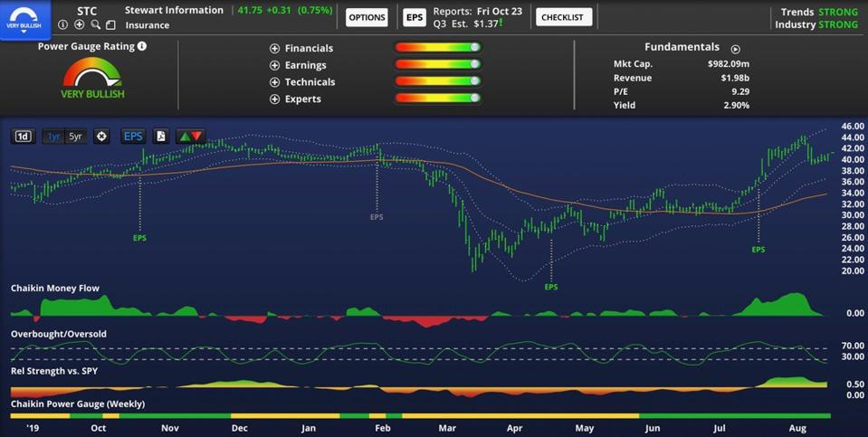868x437 pixels.
Task: Click the play arrow next to Fundamentals
Action: click(x=735, y=49)
